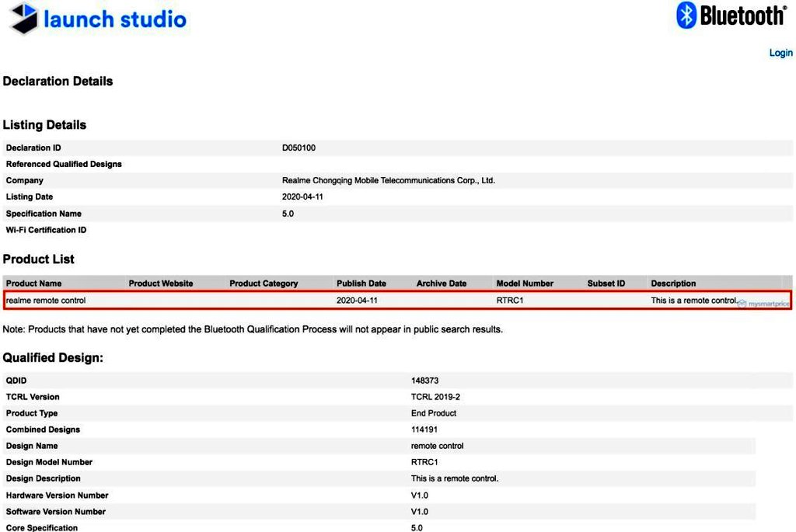Select the Software Version Number value V1.0

coord(419,512)
